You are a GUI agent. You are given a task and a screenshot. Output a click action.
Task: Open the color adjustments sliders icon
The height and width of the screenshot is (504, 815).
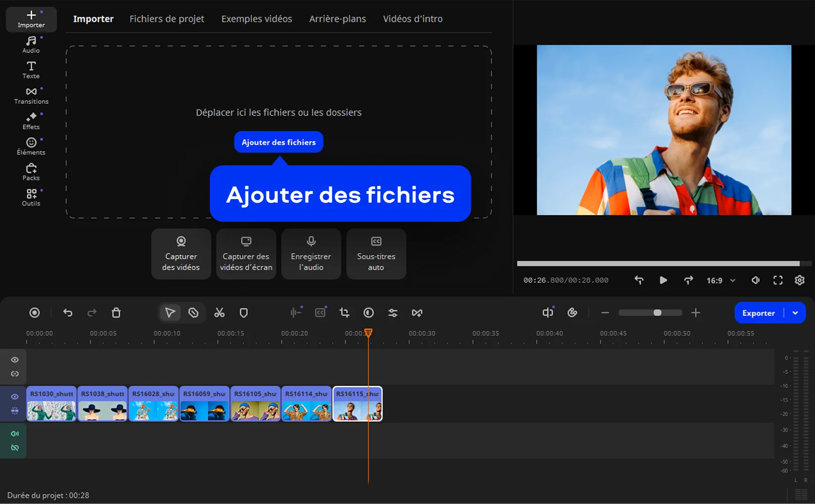pyautogui.click(x=393, y=313)
